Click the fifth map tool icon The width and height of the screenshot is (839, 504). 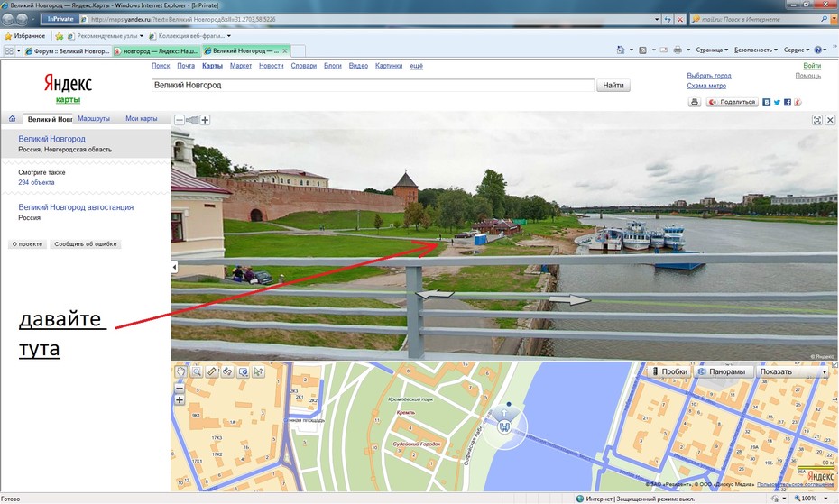(x=243, y=371)
